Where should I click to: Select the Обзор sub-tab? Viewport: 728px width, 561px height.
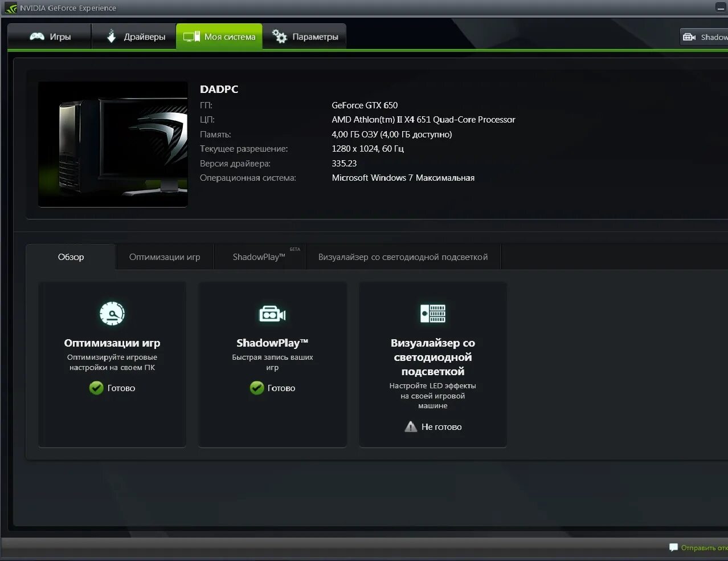click(71, 257)
